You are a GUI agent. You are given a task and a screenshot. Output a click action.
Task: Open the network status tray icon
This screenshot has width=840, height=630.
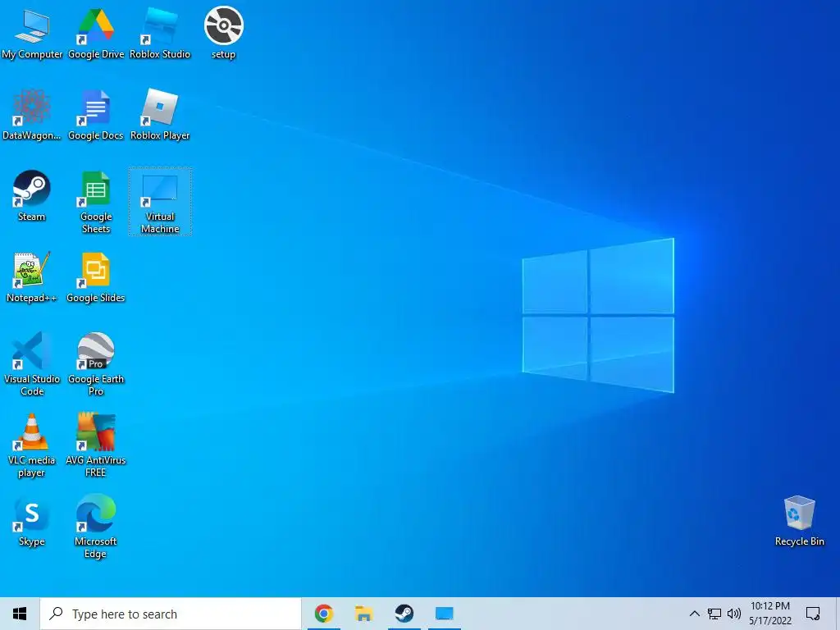[714, 614]
